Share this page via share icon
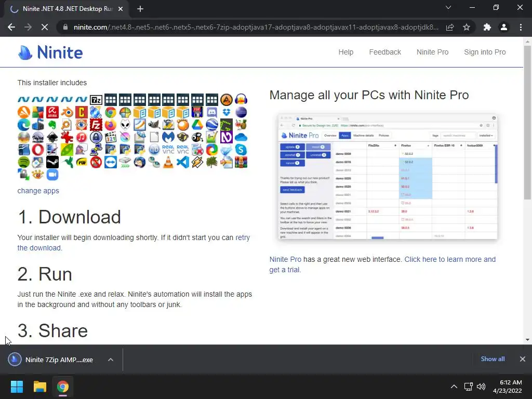Screen dimensions: 532x399 tap(450, 27)
